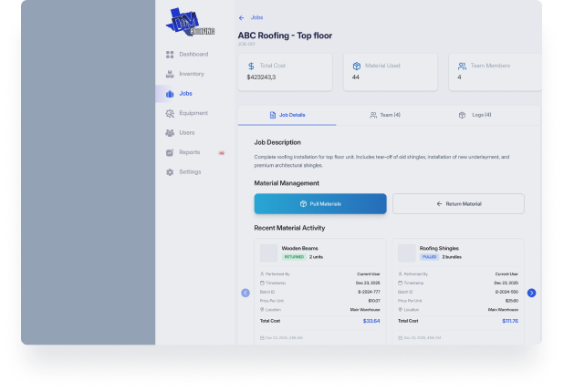Click the Team Members people icon

click(462, 66)
